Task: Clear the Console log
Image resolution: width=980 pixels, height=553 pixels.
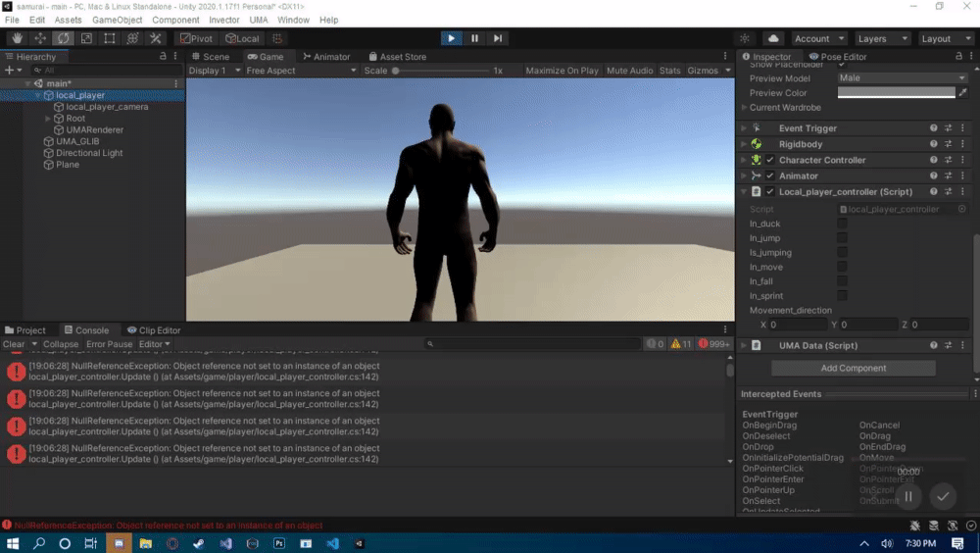Action: (x=14, y=344)
